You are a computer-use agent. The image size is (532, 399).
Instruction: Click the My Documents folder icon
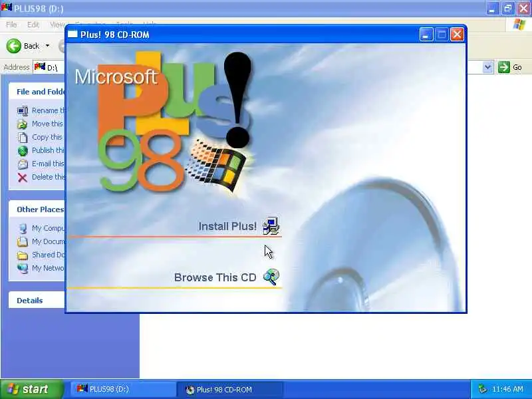23,241
